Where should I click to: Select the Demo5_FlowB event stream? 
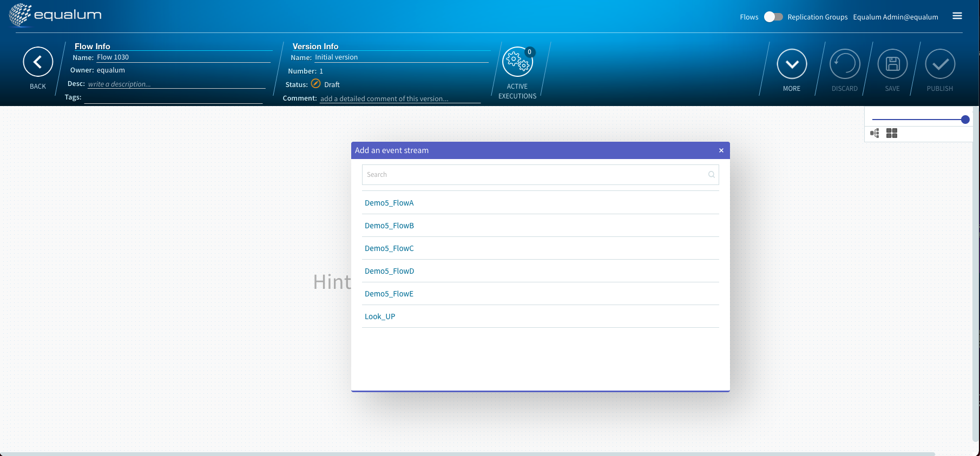click(x=541, y=226)
